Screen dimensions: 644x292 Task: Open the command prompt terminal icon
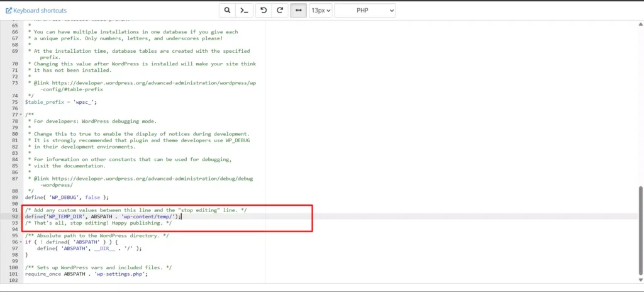coord(244,11)
